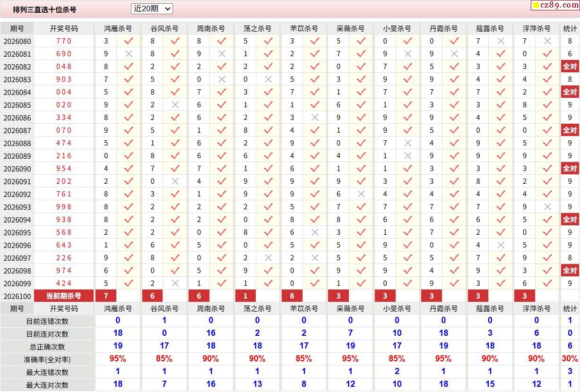
Task: Click draw number 424 in row 2026099
Action: [64, 283]
